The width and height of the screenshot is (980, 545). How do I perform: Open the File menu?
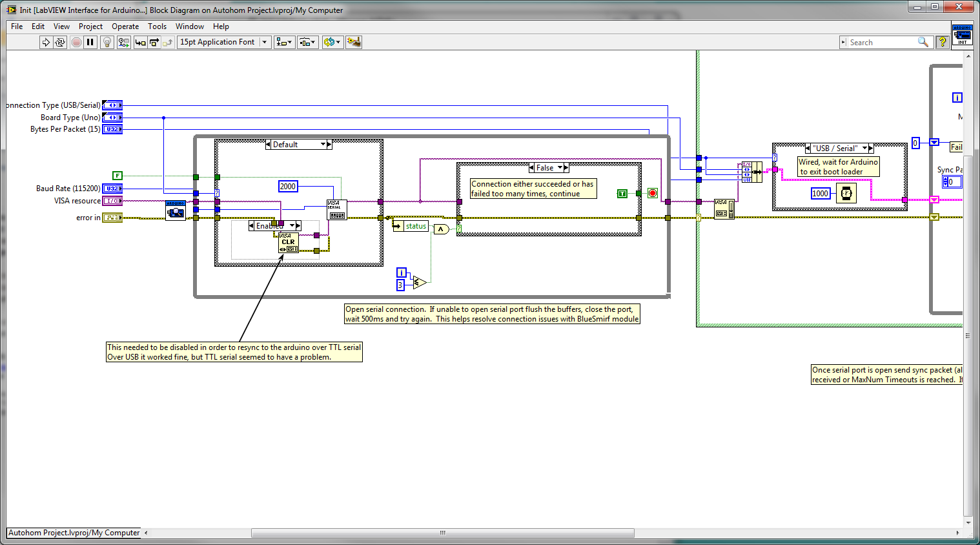17,26
